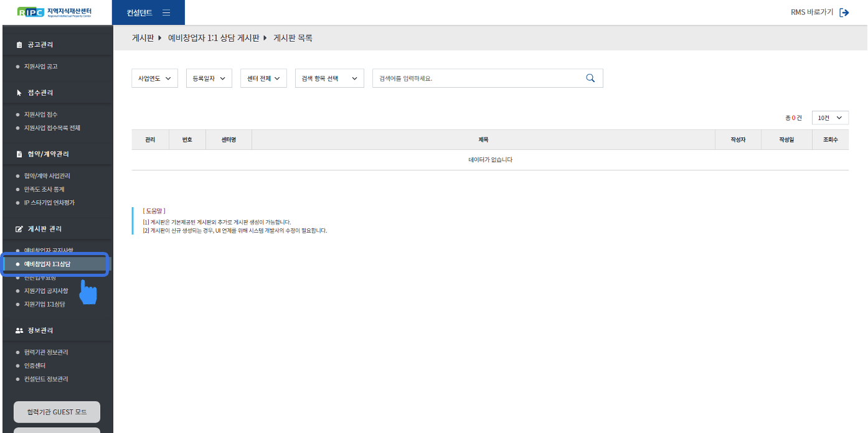The width and height of the screenshot is (868, 433).
Task: Select 지원사업 공고 in the sidebar
Action: tap(41, 67)
